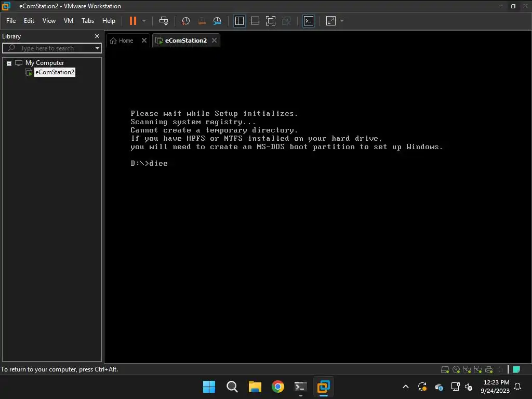Click the stretch guest display icon

coord(331,21)
